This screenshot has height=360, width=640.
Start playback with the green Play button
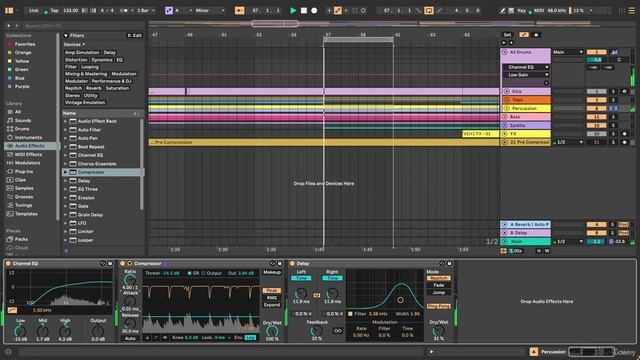[293, 11]
